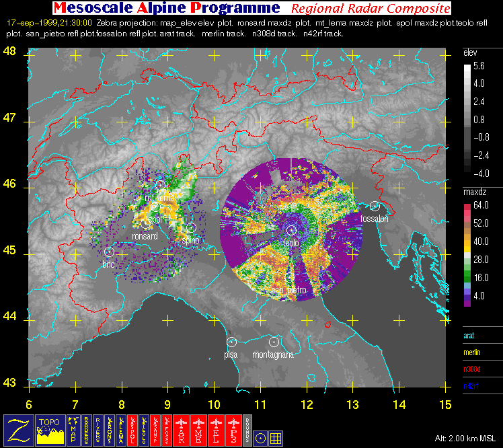Toggle the MAP overlay icon
Screen dimensions: 503x448
(73, 429)
